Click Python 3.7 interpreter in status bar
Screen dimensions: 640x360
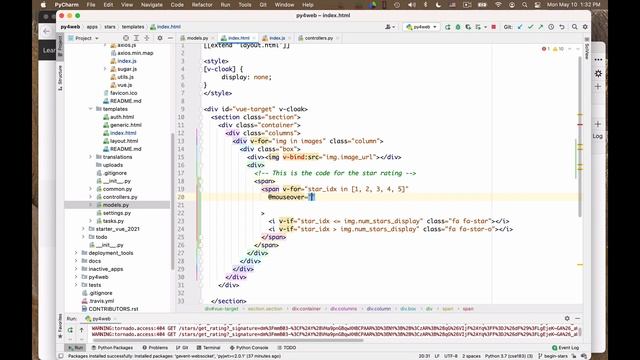[509, 356]
